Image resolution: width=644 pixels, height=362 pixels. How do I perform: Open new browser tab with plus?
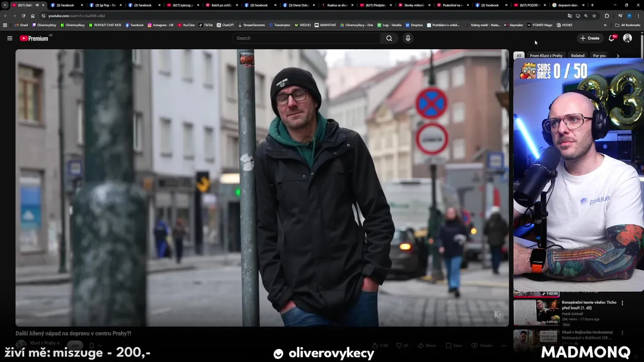tap(592, 5)
